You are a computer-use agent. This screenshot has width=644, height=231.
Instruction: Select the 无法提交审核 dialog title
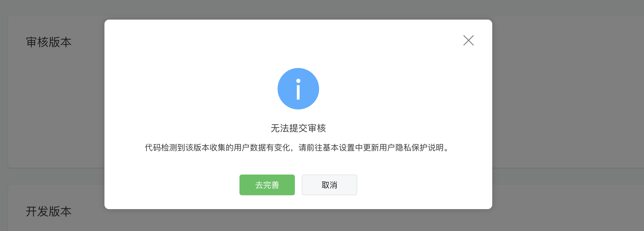298,128
